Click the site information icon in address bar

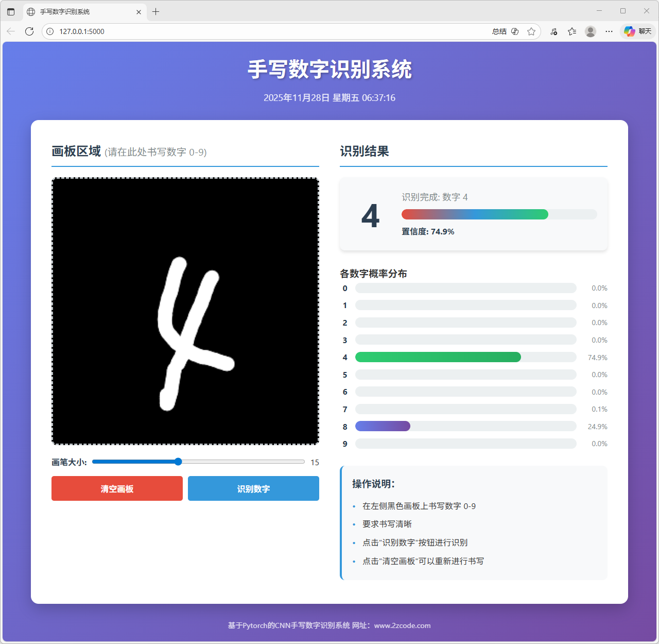pos(50,31)
